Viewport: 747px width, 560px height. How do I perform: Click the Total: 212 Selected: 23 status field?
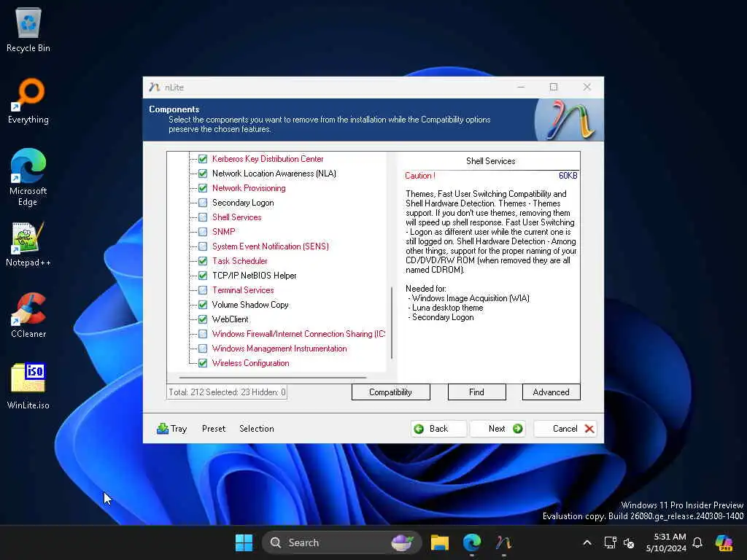[x=227, y=392]
